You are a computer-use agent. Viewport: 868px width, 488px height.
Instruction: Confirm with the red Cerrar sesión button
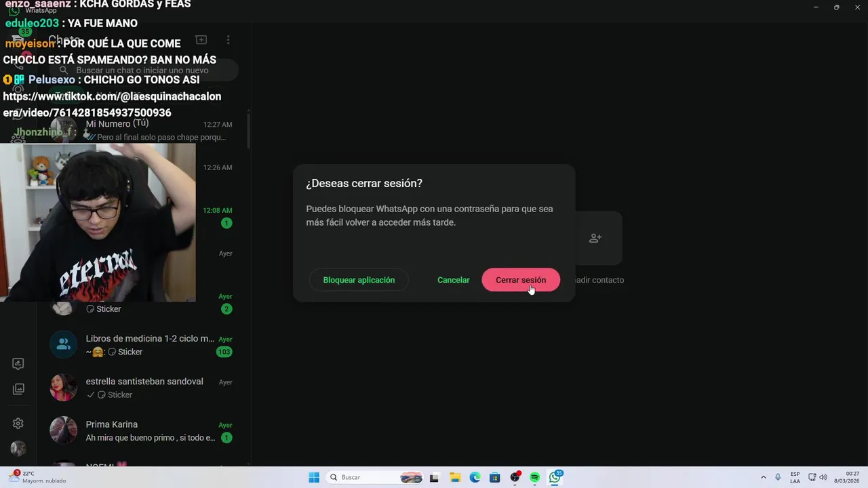click(521, 280)
